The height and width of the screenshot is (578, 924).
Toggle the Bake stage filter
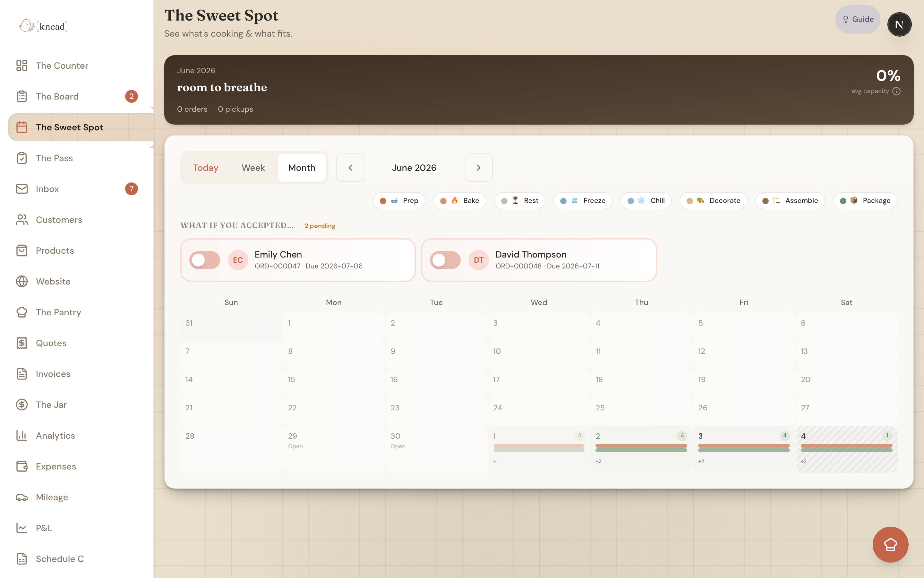[460, 201]
